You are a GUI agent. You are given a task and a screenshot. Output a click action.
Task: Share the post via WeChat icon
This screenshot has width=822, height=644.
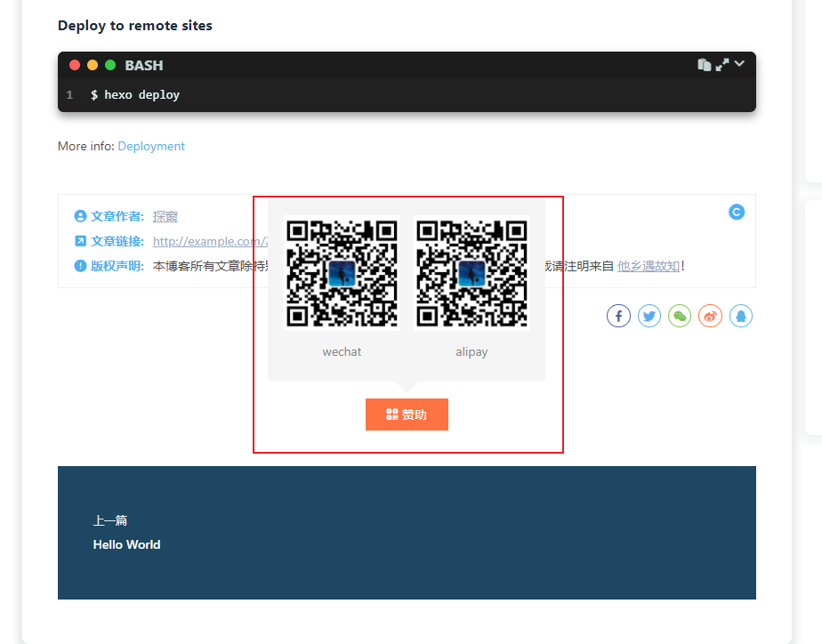click(x=680, y=316)
